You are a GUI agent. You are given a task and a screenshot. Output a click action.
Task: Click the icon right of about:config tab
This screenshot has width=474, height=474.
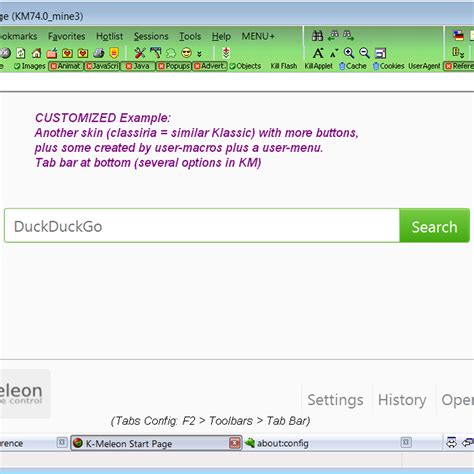click(451, 443)
